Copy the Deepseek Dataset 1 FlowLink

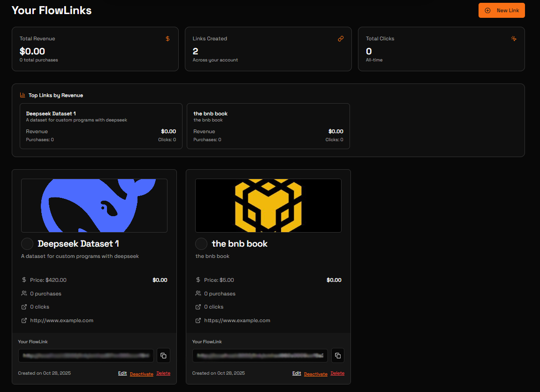coord(163,355)
